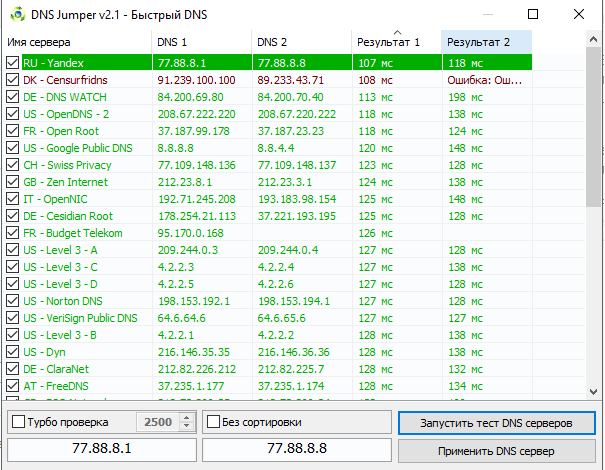Select the US - Level 3 - A row

tap(269, 250)
